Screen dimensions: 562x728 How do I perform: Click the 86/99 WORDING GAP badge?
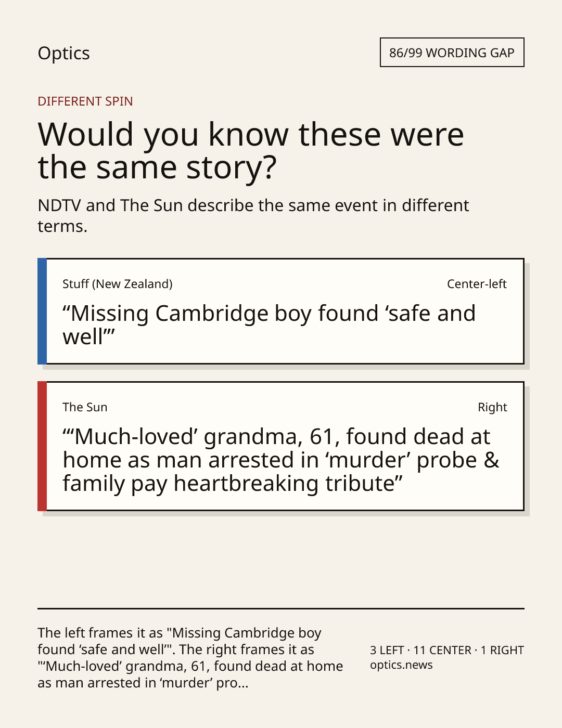coord(452,53)
